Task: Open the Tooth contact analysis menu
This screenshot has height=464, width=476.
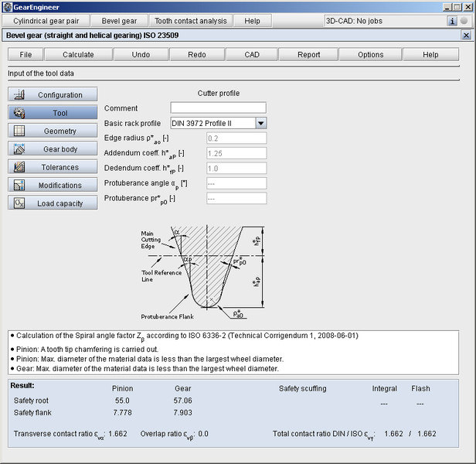Action: (x=190, y=21)
